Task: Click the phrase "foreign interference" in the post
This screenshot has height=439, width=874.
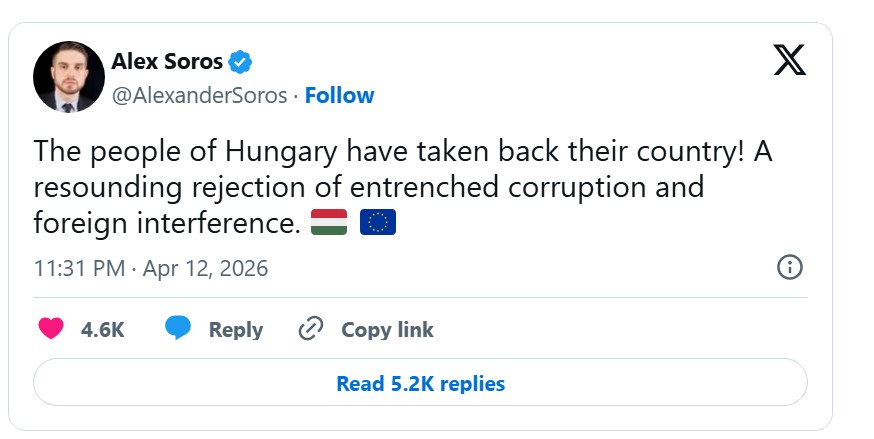Action: pos(166,222)
